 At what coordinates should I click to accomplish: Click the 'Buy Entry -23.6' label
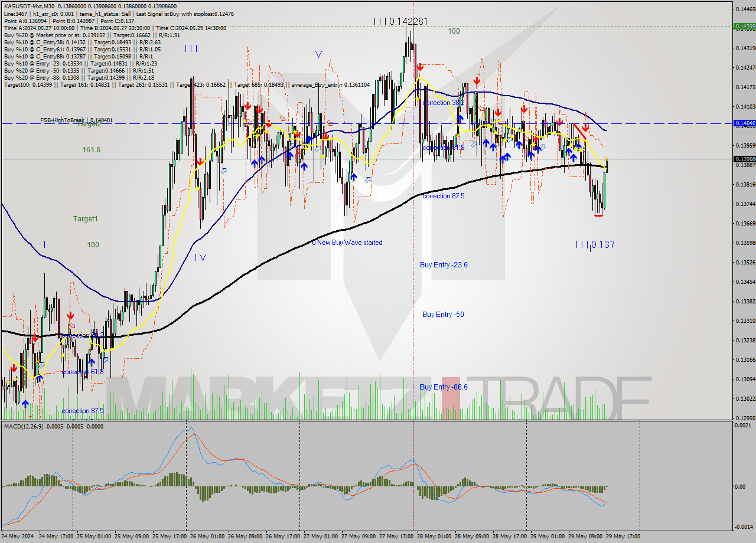tap(444, 265)
